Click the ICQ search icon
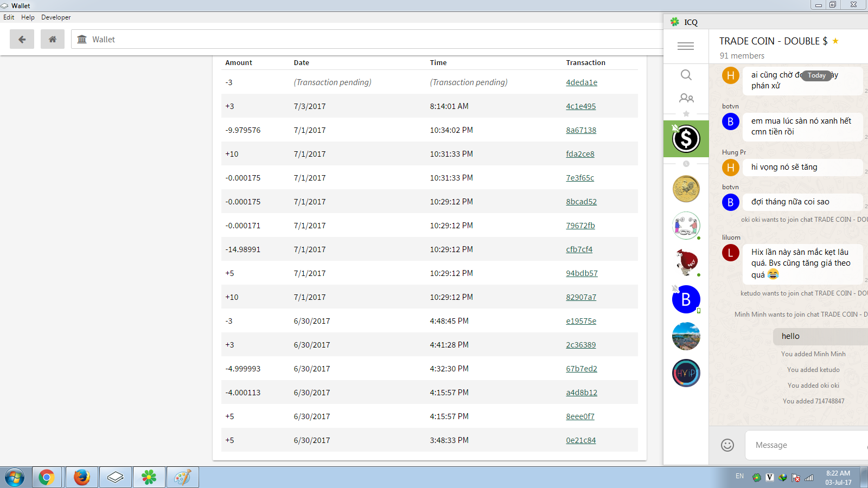The height and width of the screenshot is (488, 868). coord(686,75)
